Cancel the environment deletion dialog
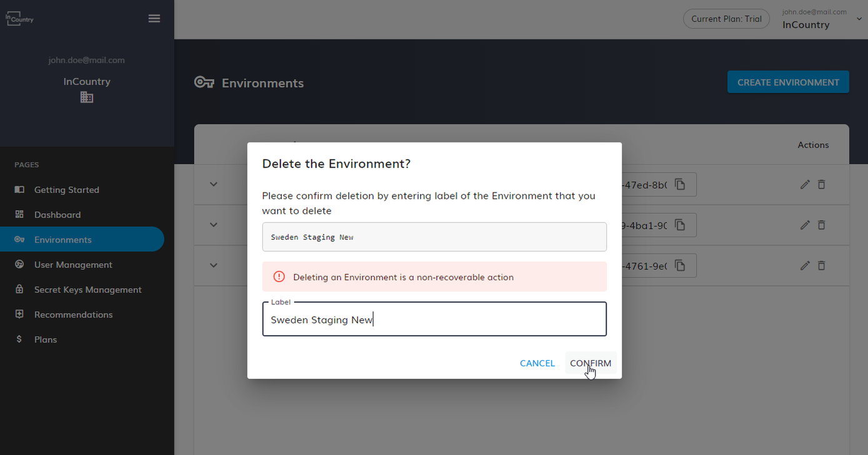 coord(537,362)
